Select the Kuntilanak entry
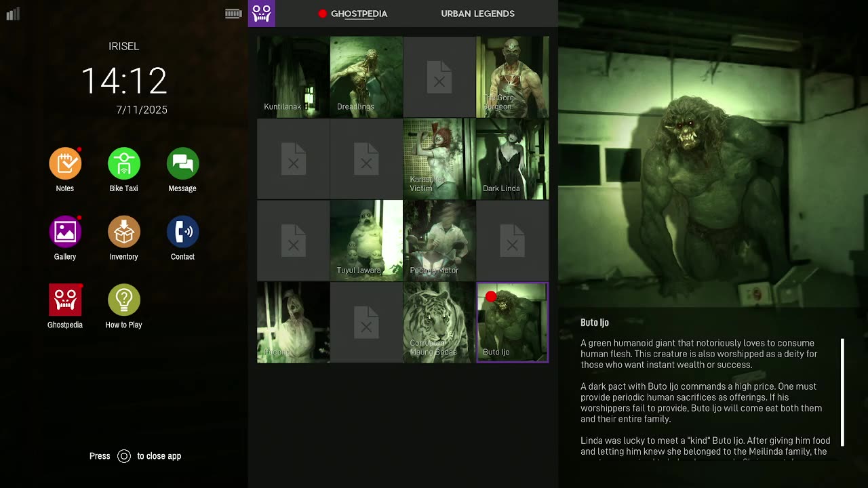The width and height of the screenshot is (868, 488). pos(294,77)
